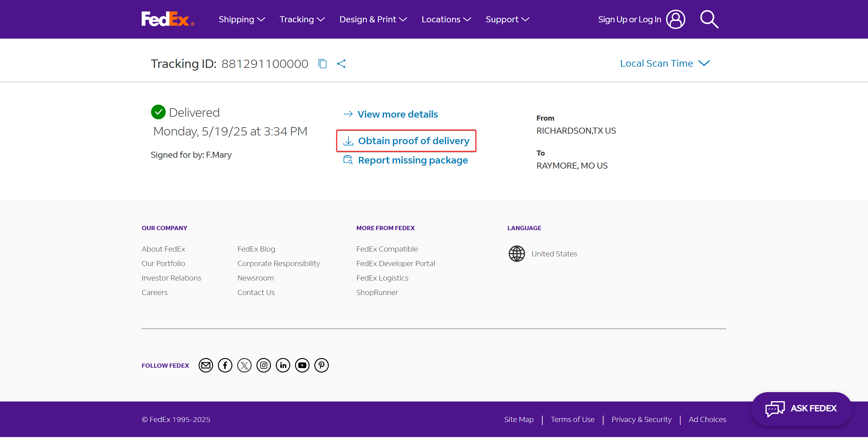Open the Support menu
Viewport: 868px width, 441px height.
pos(507,19)
